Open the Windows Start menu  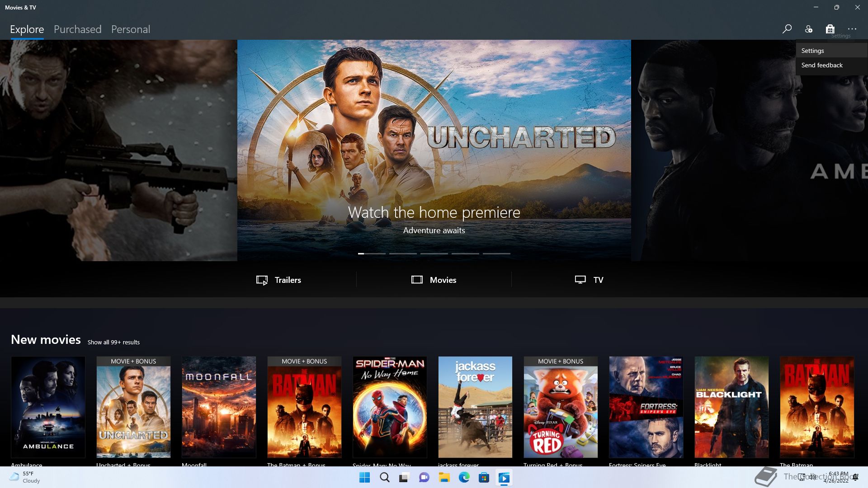364,478
